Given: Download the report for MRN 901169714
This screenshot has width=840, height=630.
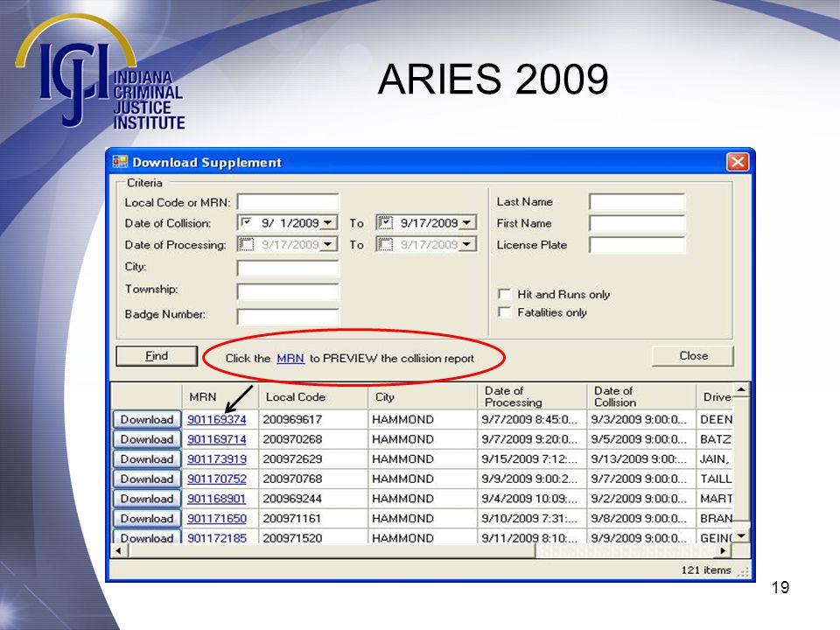Looking at the screenshot, I should [x=147, y=439].
